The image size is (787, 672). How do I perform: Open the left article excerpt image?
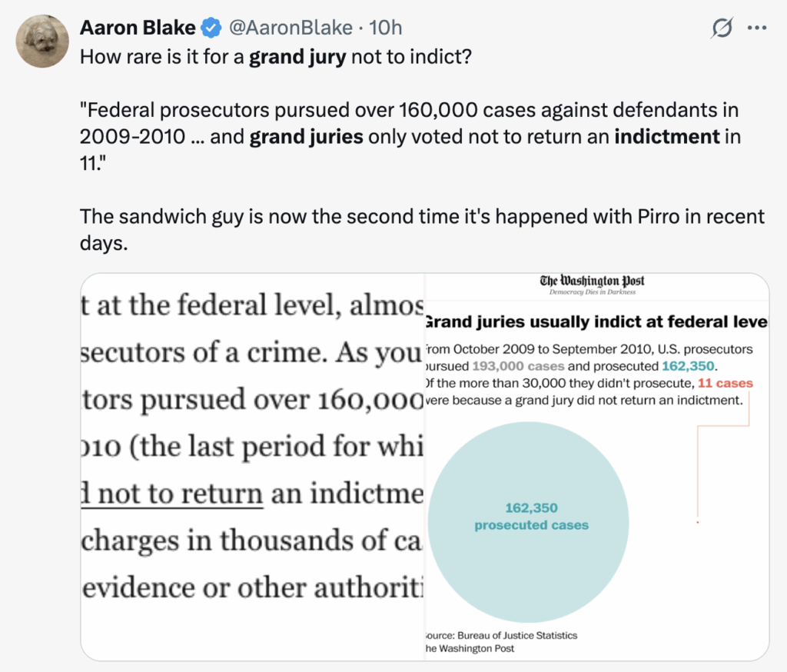(x=252, y=467)
